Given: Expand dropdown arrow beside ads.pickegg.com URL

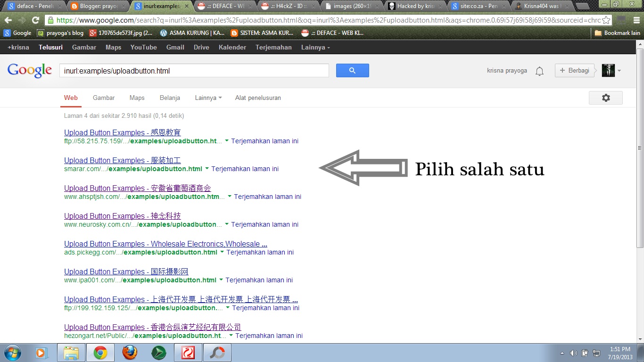Looking at the screenshot, I should coord(222,252).
